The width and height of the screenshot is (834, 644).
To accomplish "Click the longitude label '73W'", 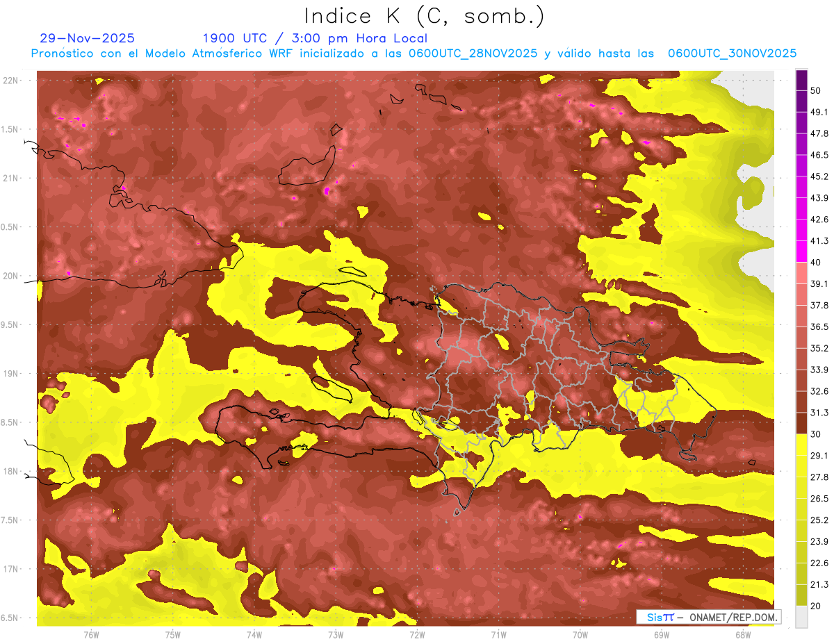I will (336, 635).
